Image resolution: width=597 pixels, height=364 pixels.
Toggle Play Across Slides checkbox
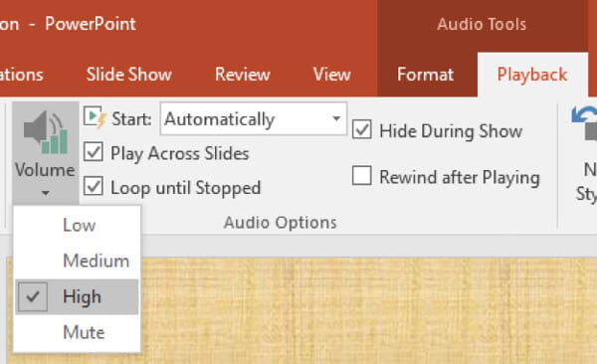point(94,152)
